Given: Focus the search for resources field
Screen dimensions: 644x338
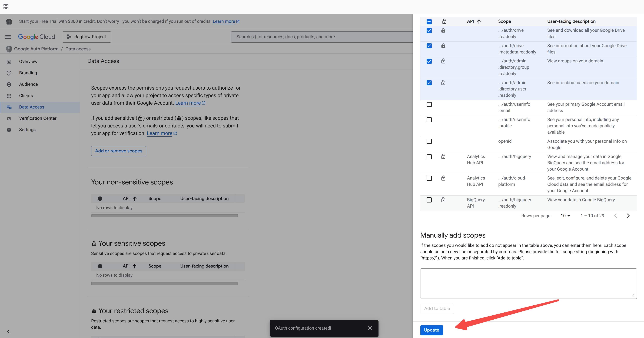Looking at the screenshot, I should [321, 37].
